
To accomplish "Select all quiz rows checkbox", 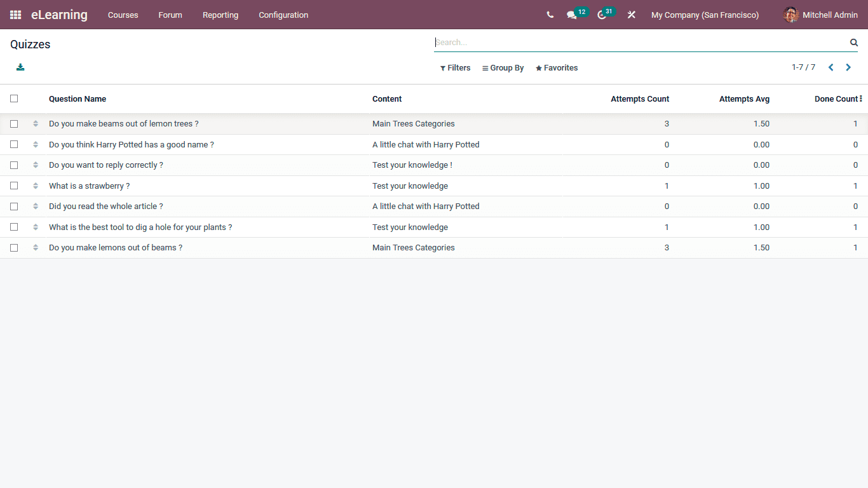I will (14, 98).
